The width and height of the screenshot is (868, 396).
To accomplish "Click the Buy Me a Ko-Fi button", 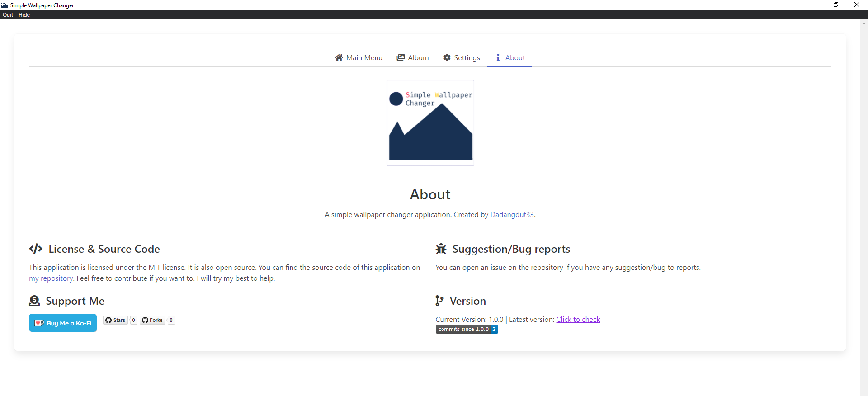I will 63,323.
